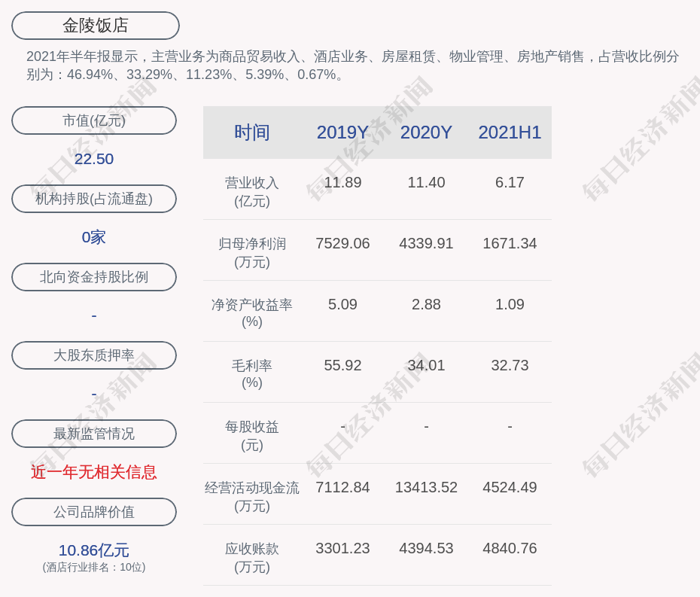Click ROE value 5.09

click(x=343, y=305)
